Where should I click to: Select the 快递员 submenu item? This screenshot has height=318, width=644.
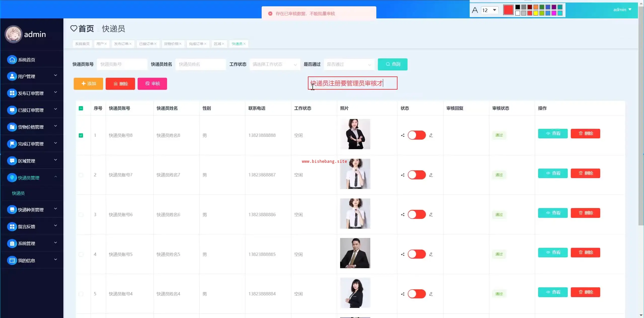tap(18, 193)
